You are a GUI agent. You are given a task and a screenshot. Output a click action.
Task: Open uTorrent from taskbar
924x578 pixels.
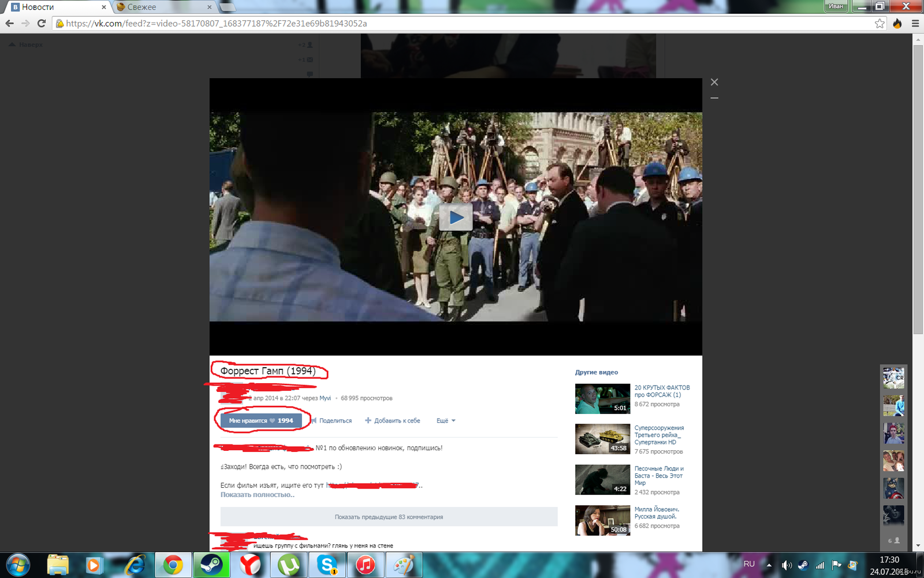tap(288, 565)
